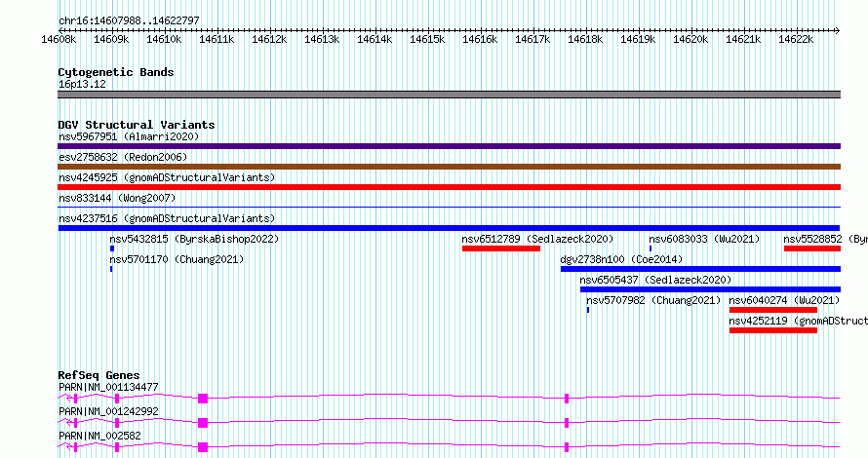This screenshot has width=868, height=458.
Task: Click the widest exon of PARN NM_002582
Action: 203,447
